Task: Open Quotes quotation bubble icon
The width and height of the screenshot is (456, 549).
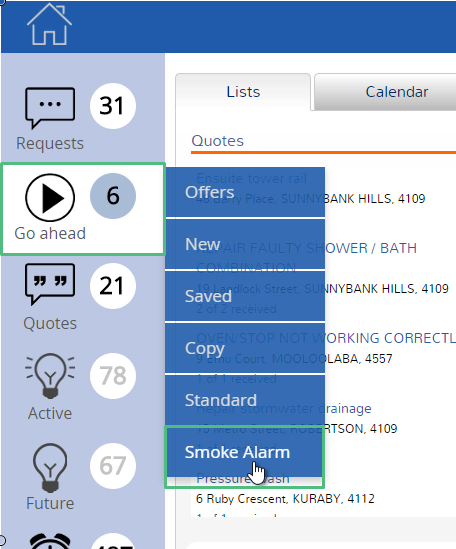Action: (50, 284)
